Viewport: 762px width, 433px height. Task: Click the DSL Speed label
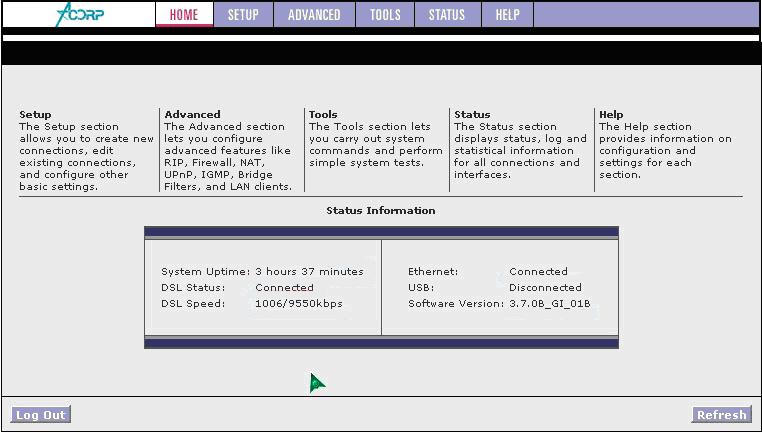[193, 304]
